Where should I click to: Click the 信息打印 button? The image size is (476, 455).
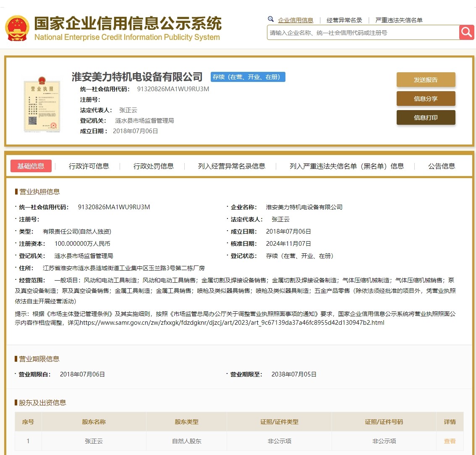pyautogui.click(x=426, y=118)
